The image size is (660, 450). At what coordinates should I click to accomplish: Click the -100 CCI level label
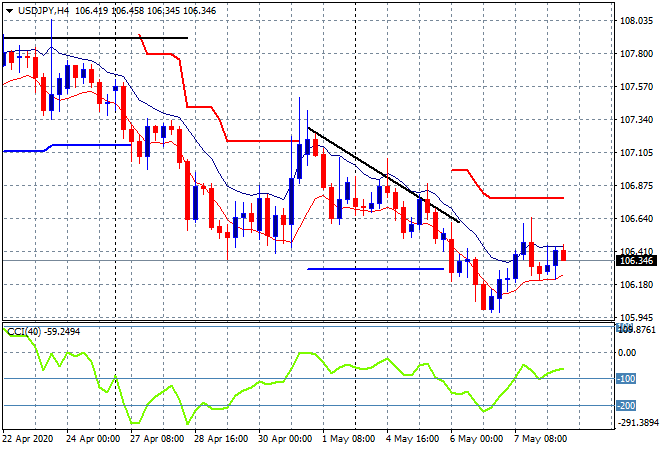pyautogui.click(x=626, y=378)
